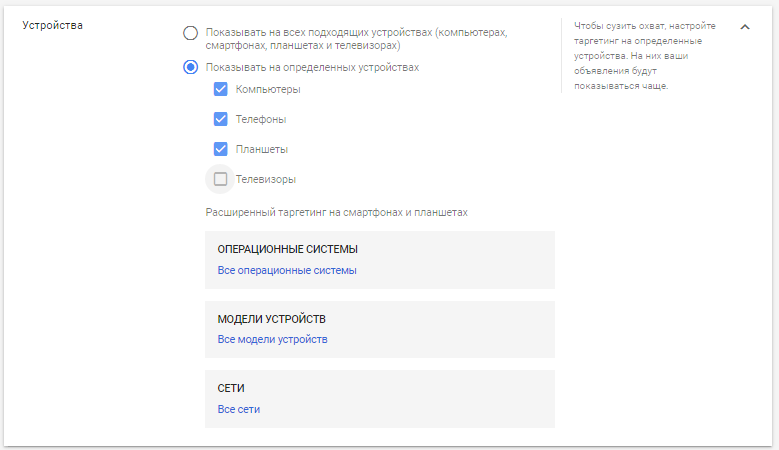Select the show on specific devices radio button

[x=190, y=68]
